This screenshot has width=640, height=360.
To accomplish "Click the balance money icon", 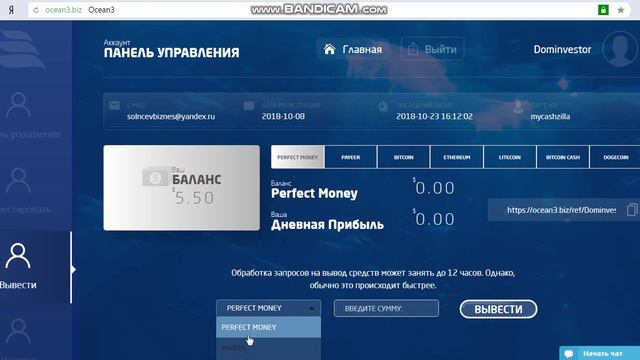I will pos(155,178).
